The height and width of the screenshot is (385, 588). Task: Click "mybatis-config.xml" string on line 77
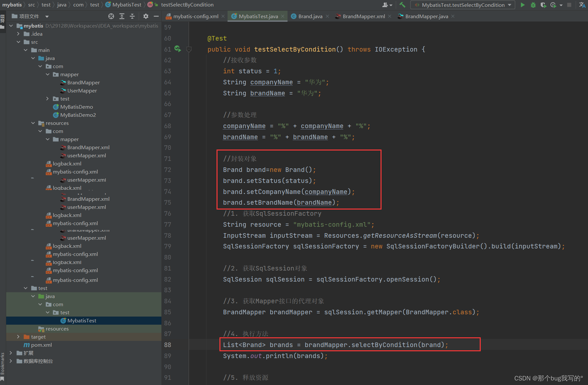(x=332, y=224)
